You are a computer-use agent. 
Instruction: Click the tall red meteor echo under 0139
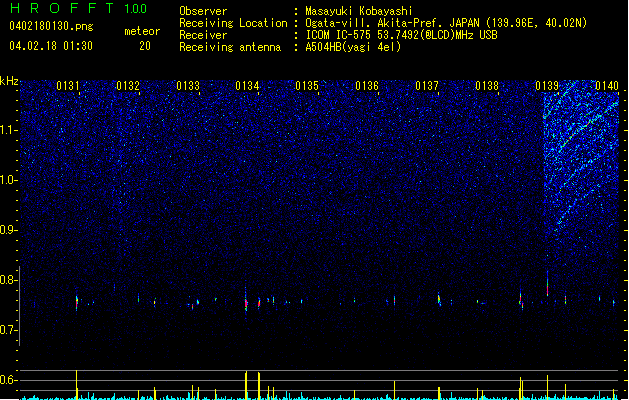547,284
